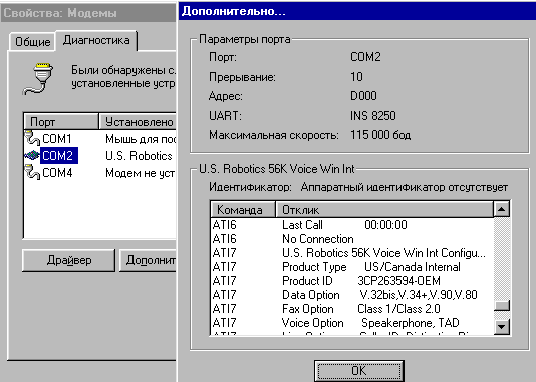Click the response list scroll down arrow
536x382 pixels.
[501, 327]
